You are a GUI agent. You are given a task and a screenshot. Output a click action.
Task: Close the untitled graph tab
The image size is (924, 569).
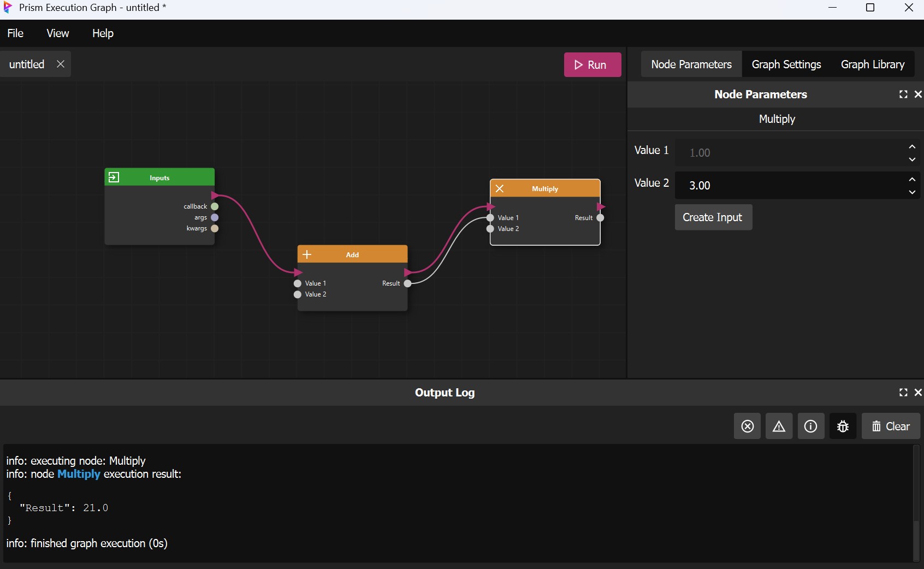coord(61,64)
